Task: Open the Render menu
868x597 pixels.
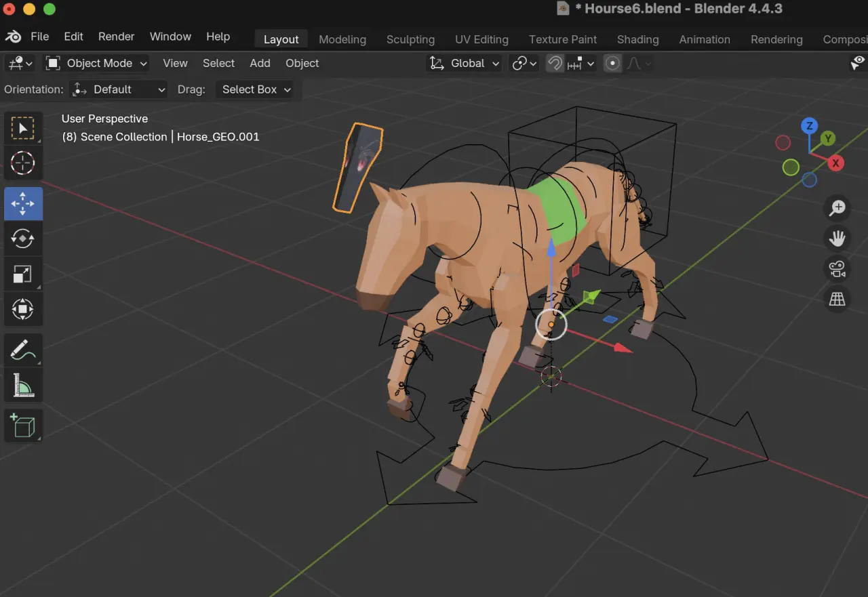Action: [x=116, y=37]
